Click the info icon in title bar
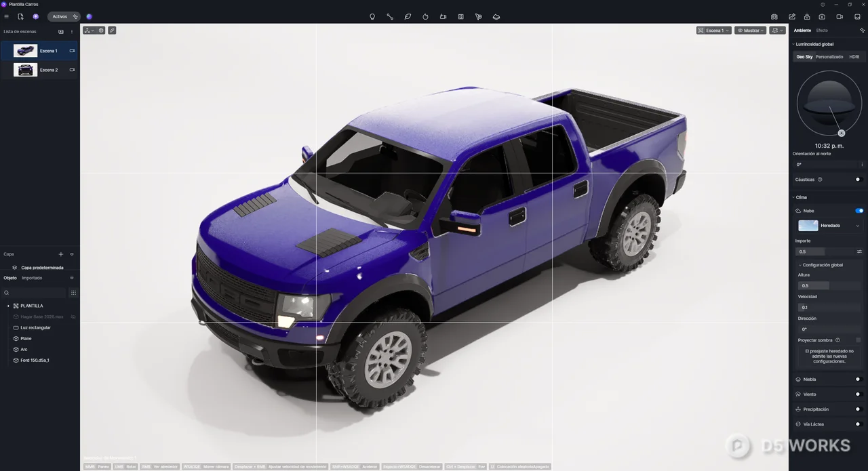The height and width of the screenshot is (471, 868). (823, 4)
